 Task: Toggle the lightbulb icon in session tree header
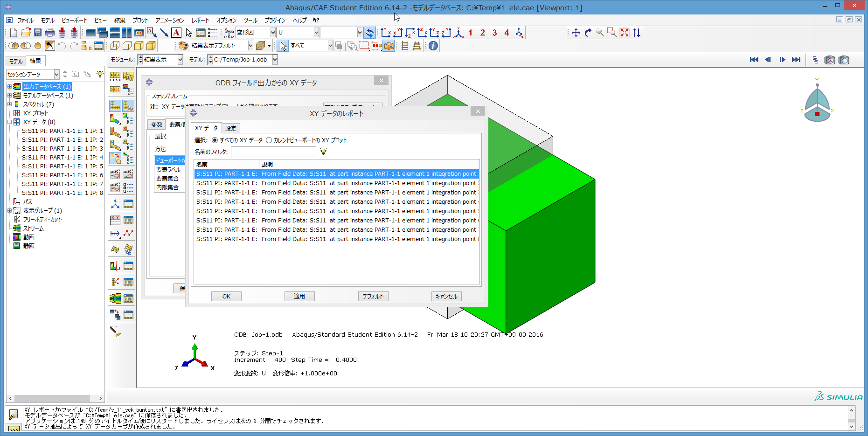pyautogui.click(x=100, y=74)
